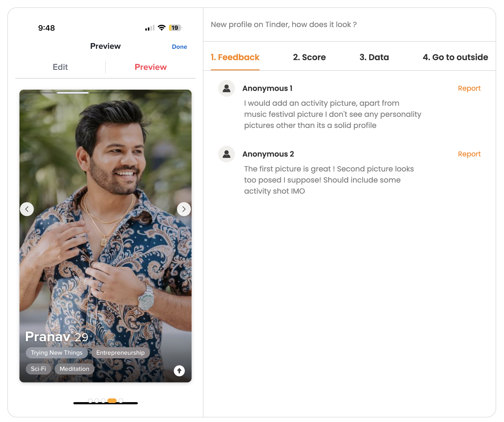Select the Edit tab in phone preview
This screenshot has height=422, width=504.
60,67
